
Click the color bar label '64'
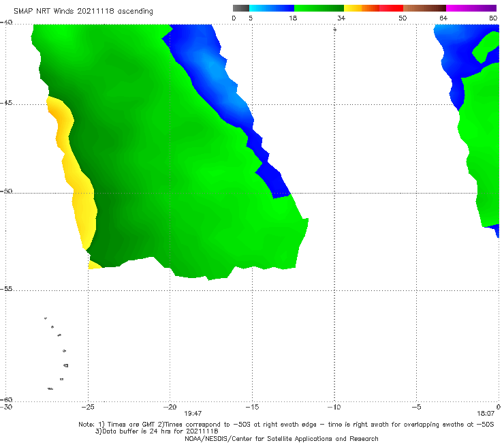tap(443, 18)
